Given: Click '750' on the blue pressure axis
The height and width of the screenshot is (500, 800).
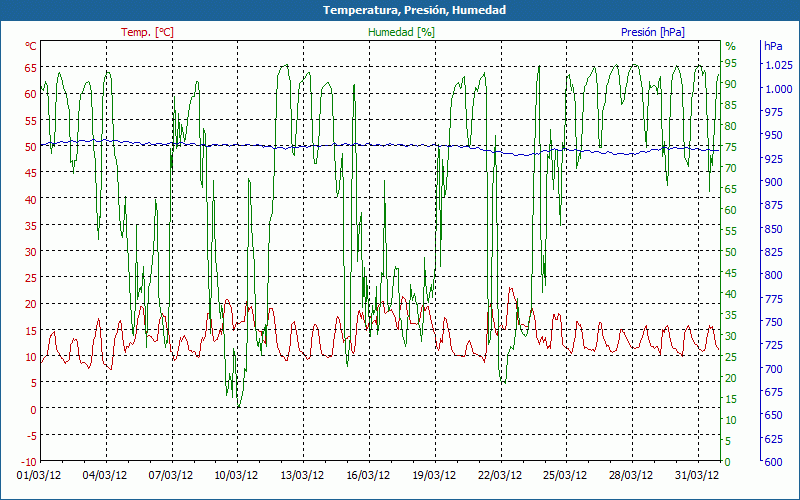Looking at the screenshot, I should pos(773,322).
